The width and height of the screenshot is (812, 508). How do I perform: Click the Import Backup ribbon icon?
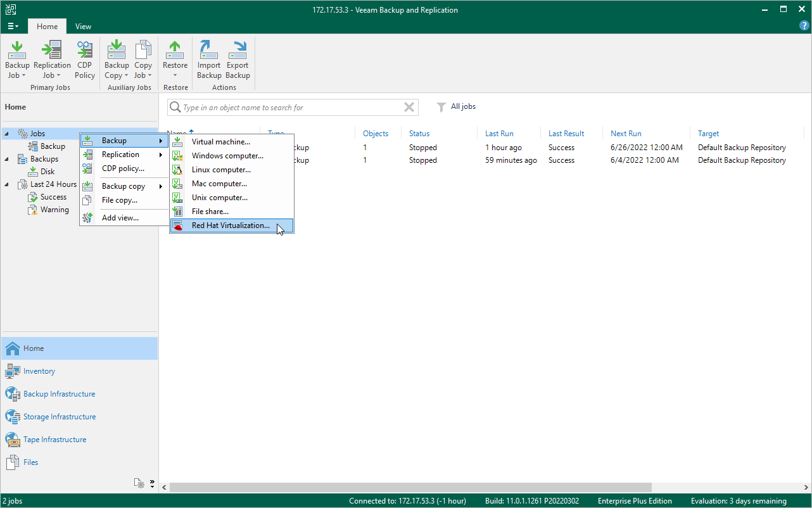209,50
